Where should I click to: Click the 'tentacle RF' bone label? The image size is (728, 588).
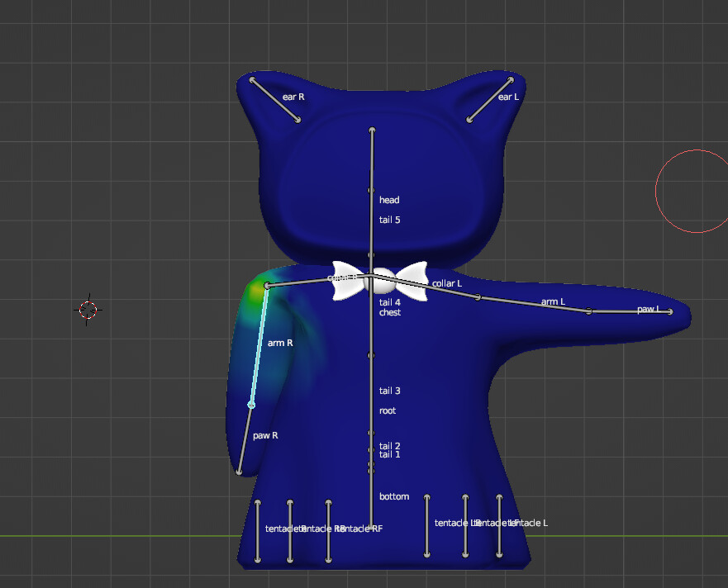point(359,529)
